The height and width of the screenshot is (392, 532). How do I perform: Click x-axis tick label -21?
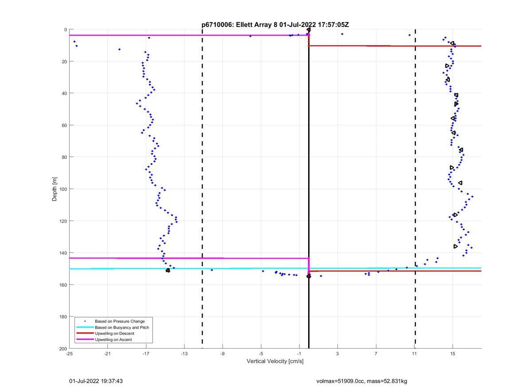click(x=107, y=353)
